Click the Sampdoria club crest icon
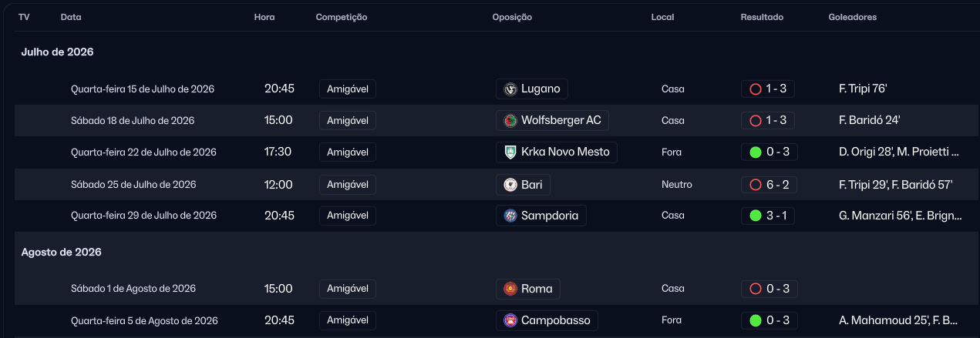Viewport: 980px width, 338px height. 510,216
